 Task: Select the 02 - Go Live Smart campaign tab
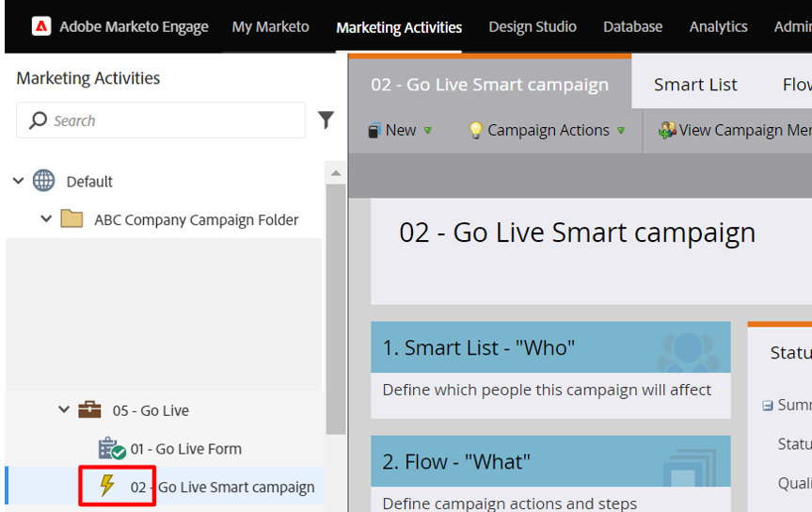(490, 84)
